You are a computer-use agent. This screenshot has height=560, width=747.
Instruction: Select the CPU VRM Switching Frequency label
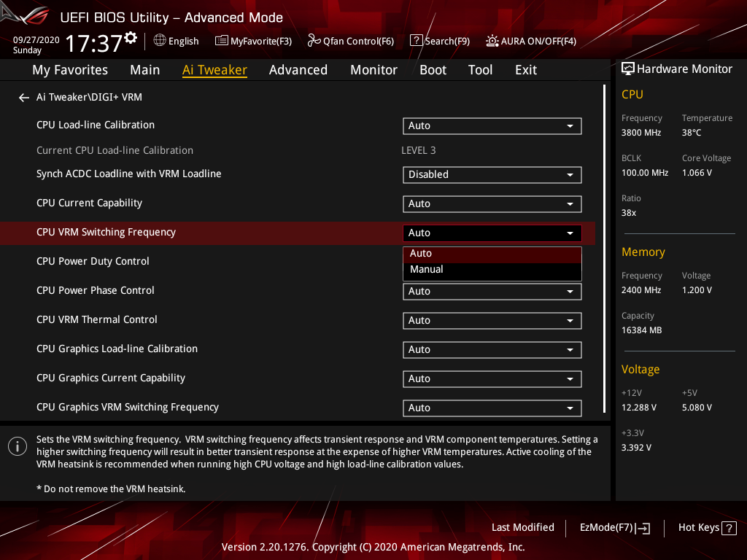(107, 233)
